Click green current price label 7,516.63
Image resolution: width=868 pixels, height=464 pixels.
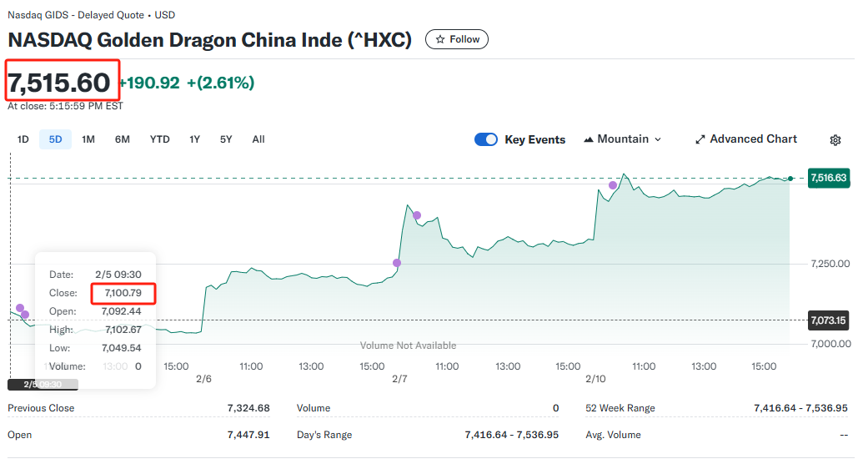[x=828, y=178]
